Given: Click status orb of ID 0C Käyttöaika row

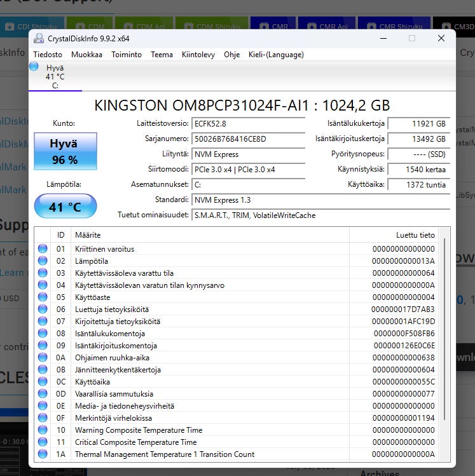Looking at the screenshot, I should (x=43, y=381).
